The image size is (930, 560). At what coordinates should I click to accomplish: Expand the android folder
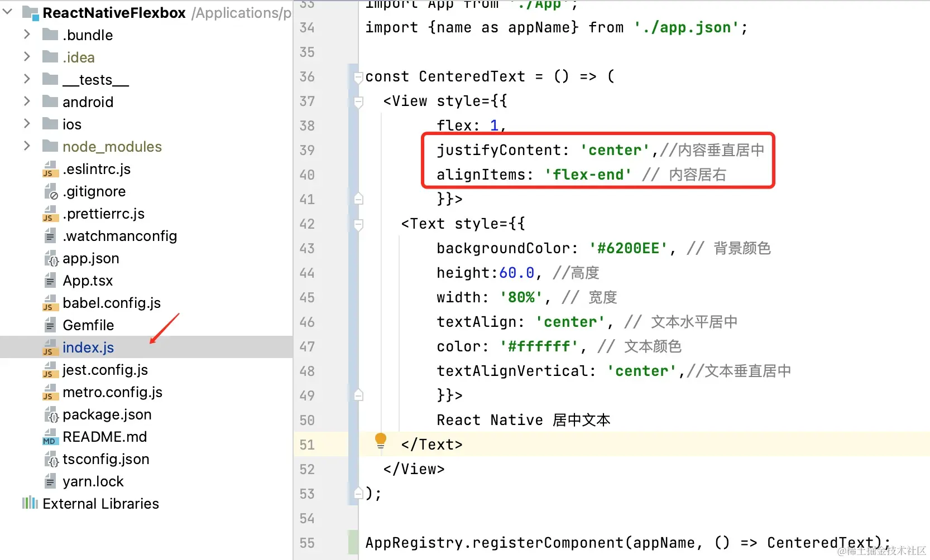coord(27,102)
